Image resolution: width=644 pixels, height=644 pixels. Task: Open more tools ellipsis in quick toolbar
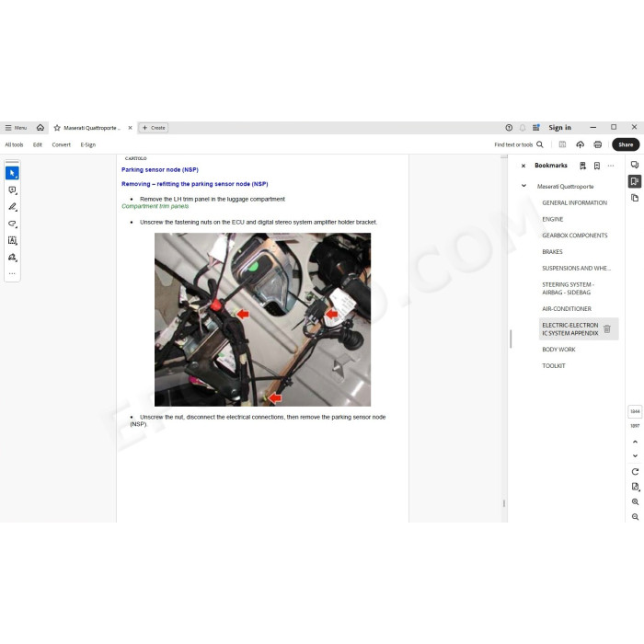(12, 273)
